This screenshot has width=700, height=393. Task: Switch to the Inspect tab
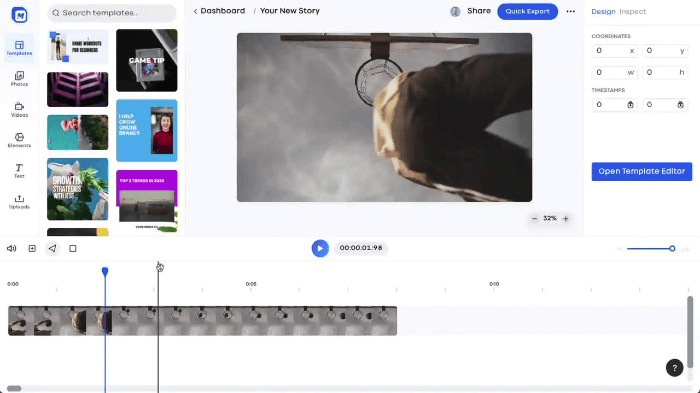[x=632, y=12]
